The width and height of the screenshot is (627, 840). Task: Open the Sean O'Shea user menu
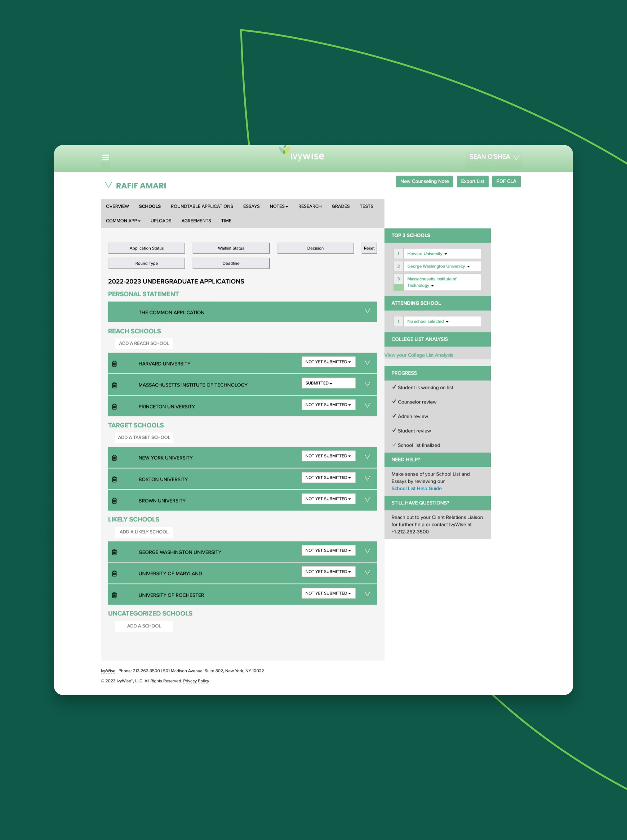point(494,157)
